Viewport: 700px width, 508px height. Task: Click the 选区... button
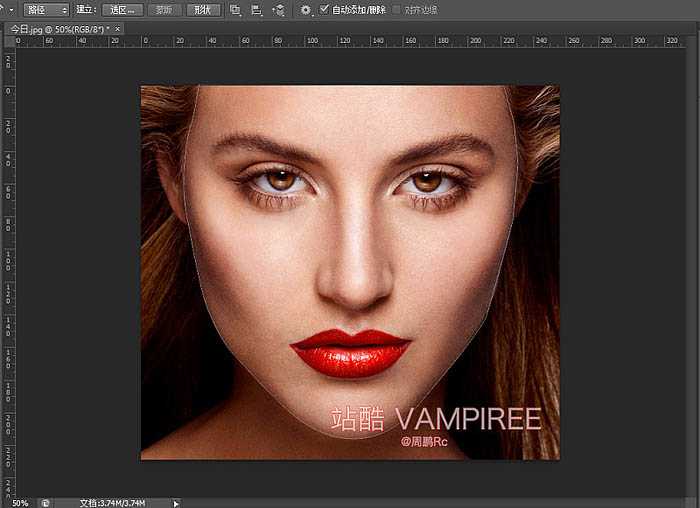click(121, 9)
